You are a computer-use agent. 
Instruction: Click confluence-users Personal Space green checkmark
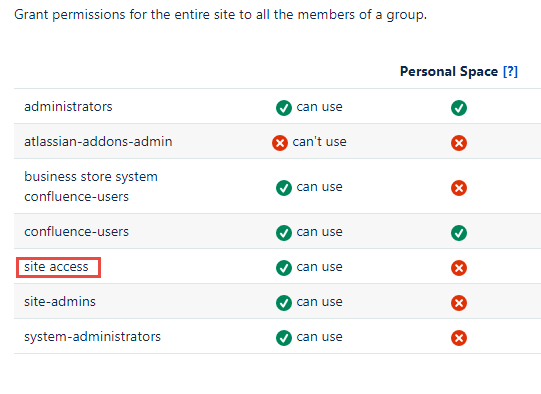pyautogui.click(x=459, y=233)
